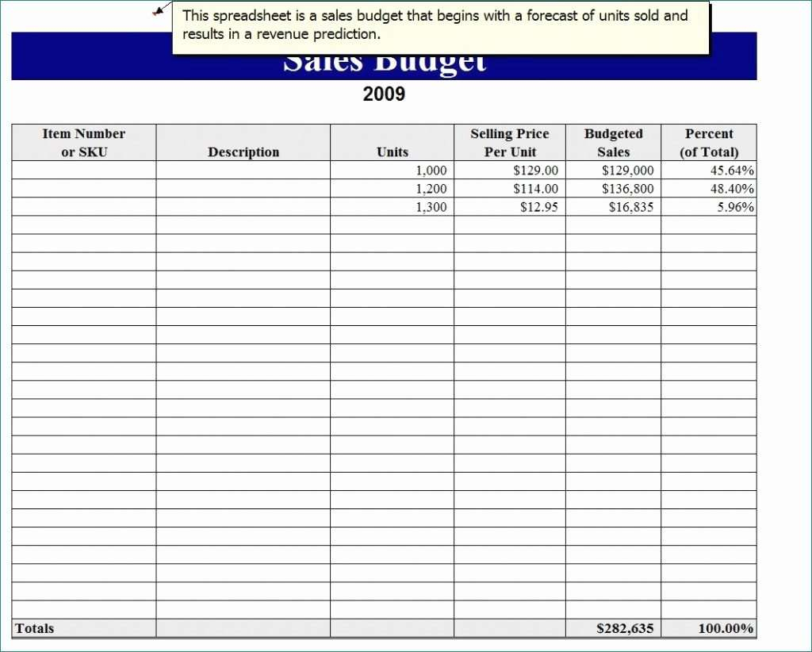Select the Percent of Total column header
The height and width of the screenshot is (652, 812).
pyautogui.click(x=709, y=143)
